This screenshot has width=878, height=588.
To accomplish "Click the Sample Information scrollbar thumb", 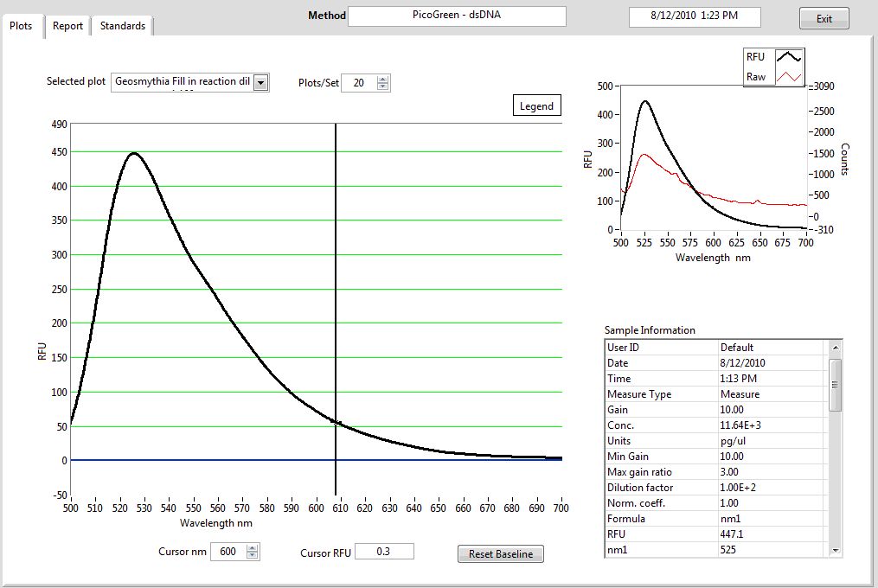I will pos(835,384).
